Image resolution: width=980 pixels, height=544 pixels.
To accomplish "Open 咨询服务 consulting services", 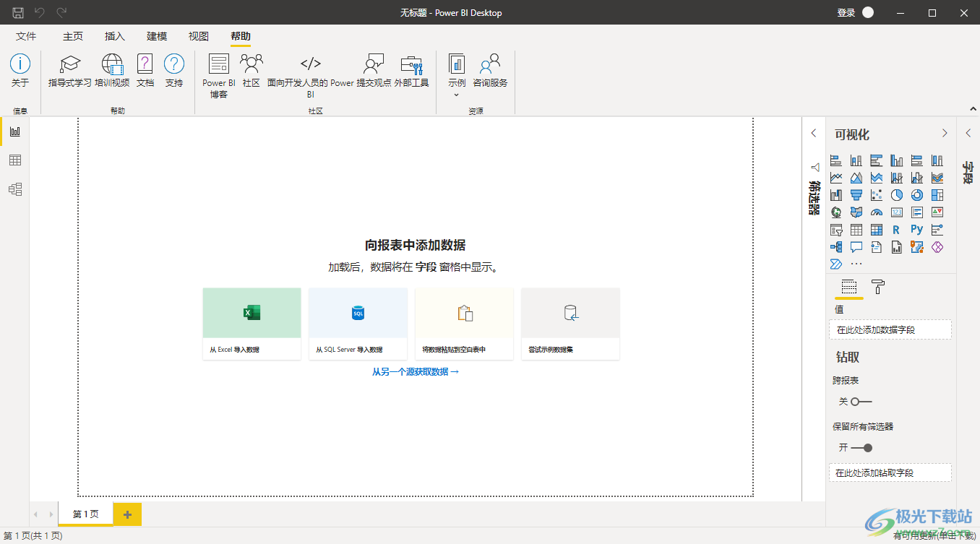I will pyautogui.click(x=490, y=71).
